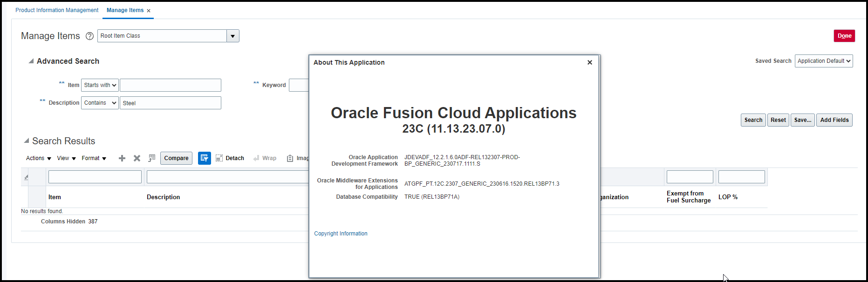Collapse the Advanced Search section
Viewport: 868px width, 282px height.
pos(31,61)
